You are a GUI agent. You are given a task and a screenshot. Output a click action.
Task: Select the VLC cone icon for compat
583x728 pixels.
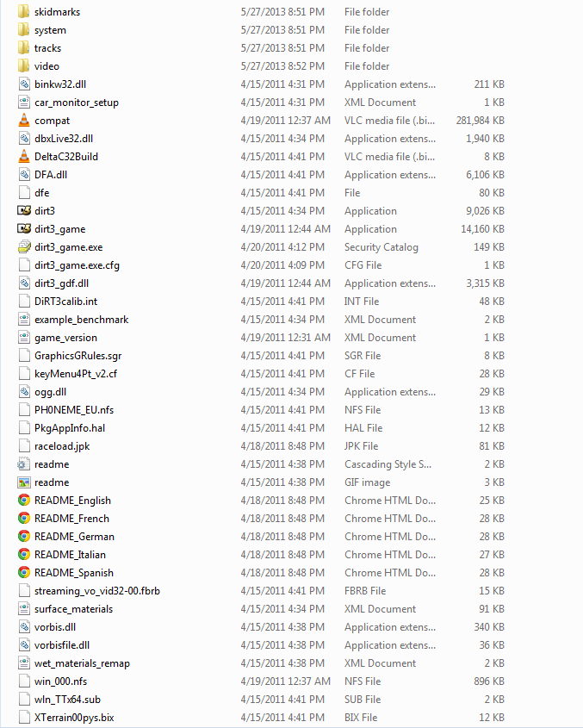[24, 121]
